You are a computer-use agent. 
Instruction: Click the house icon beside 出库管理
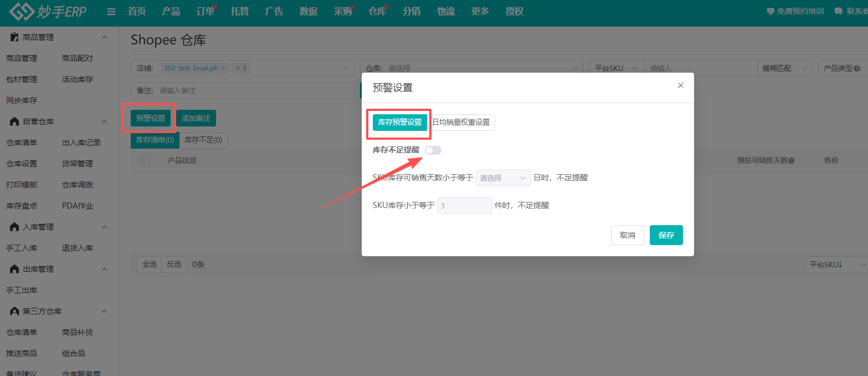click(15, 269)
